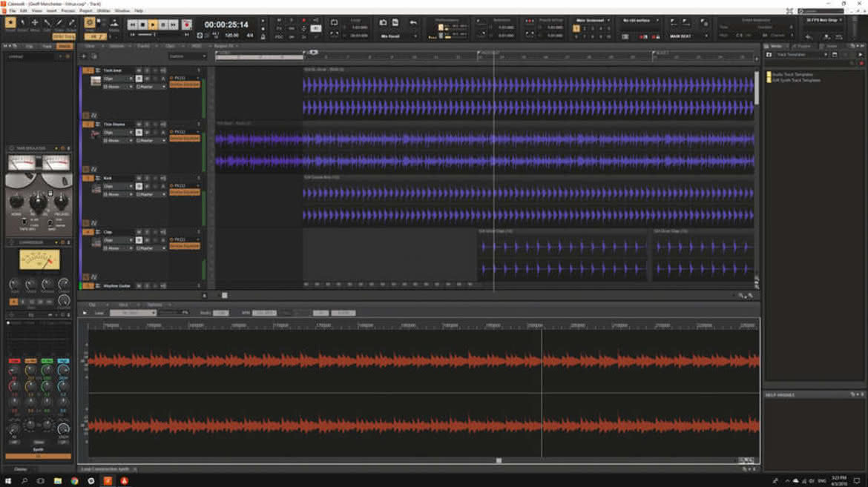Screen dimensions: 868x487
Task: Open the Clap track Clips filter dropdown
Action: [118, 240]
